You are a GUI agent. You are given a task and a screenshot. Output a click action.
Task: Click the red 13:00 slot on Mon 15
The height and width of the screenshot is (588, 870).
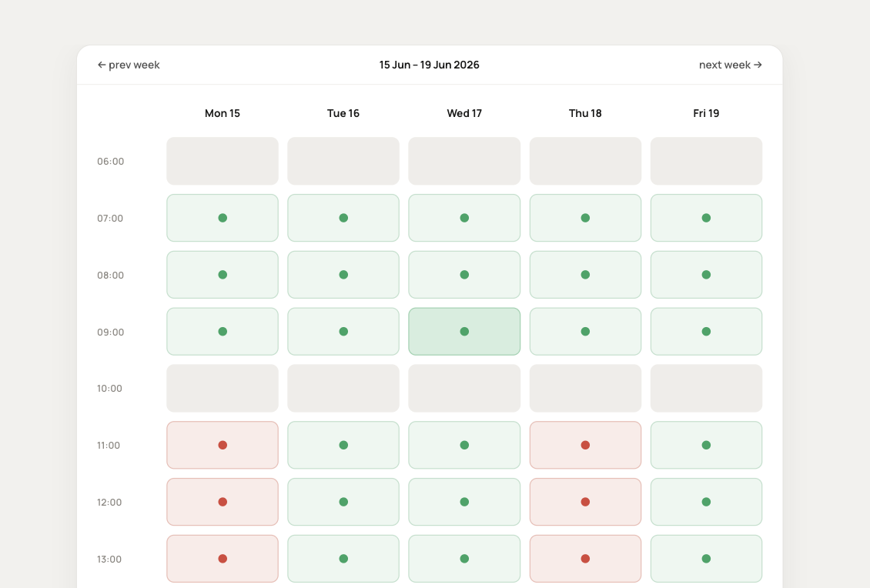coord(223,559)
